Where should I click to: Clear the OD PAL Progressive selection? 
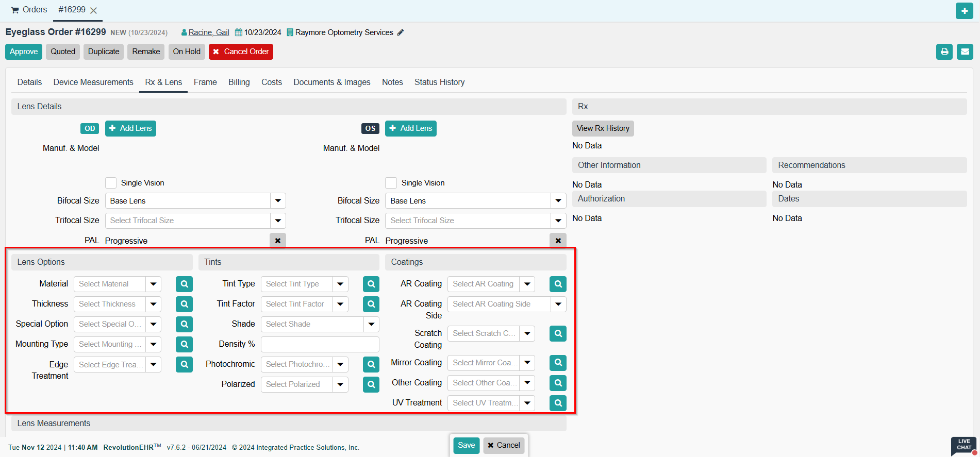tap(277, 241)
